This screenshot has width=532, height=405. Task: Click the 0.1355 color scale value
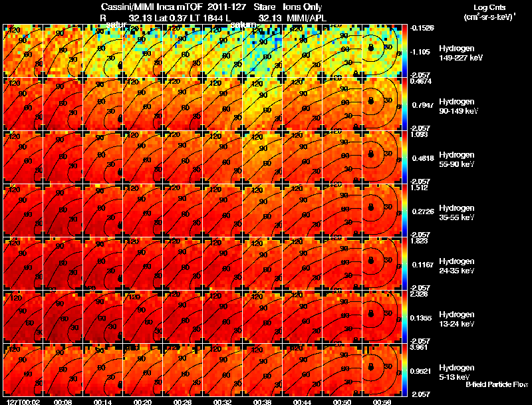pos(421,318)
